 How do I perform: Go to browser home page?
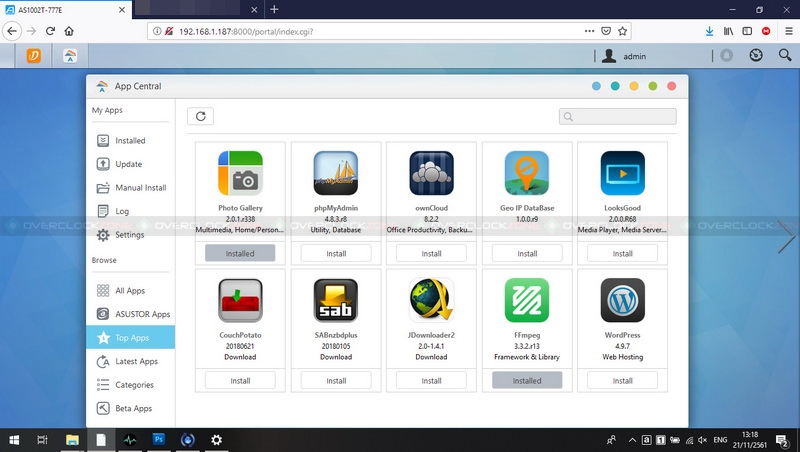click(69, 31)
